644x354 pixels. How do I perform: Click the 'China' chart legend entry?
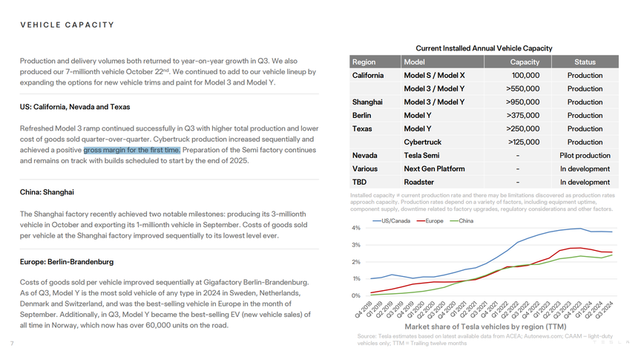coord(461,221)
